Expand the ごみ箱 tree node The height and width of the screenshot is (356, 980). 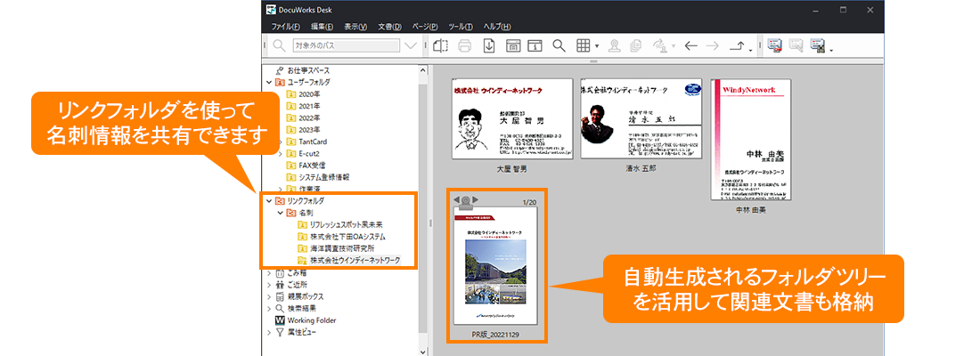click(269, 273)
